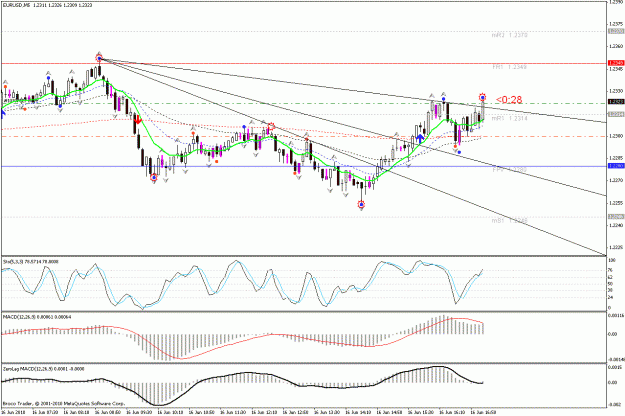Click the MACD(12,26,9) indicator label
Image resolution: width=625 pixels, height=416 pixels.
pyautogui.click(x=37, y=317)
